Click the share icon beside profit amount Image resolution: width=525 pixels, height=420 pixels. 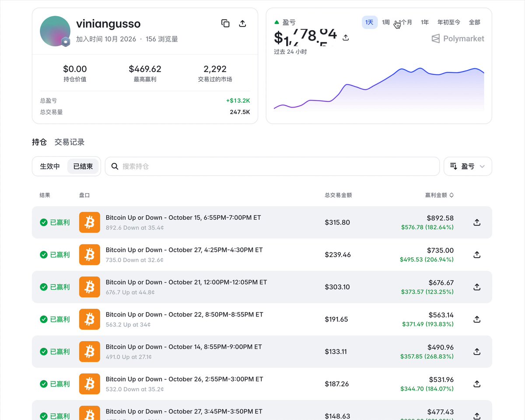point(346,38)
